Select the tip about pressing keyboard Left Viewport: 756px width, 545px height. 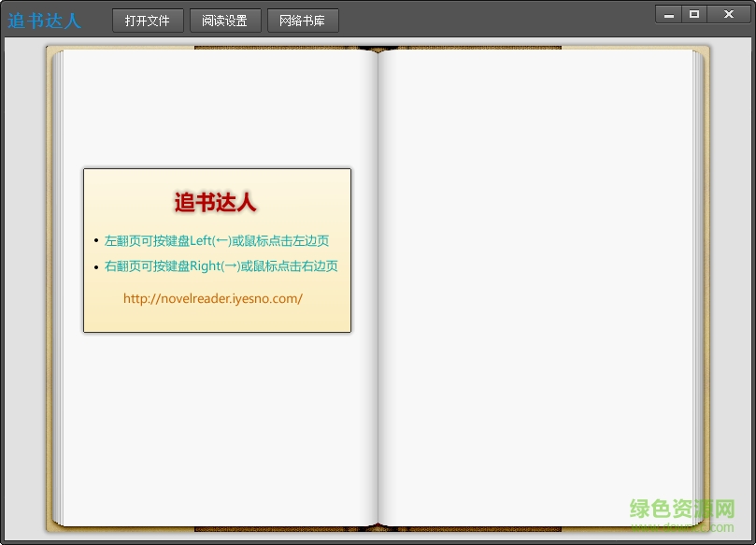pyautogui.click(x=217, y=240)
